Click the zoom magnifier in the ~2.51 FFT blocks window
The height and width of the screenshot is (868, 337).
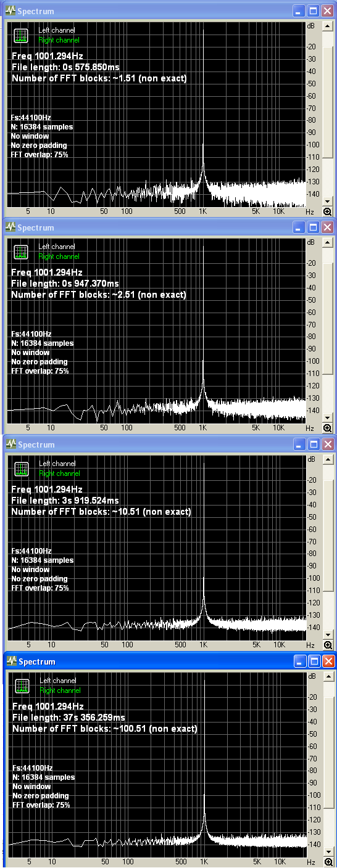point(328,428)
